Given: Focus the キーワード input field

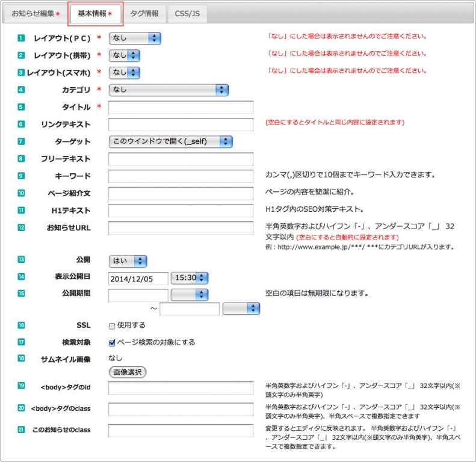Looking at the screenshot, I should pyautogui.click(x=181, y=176).
